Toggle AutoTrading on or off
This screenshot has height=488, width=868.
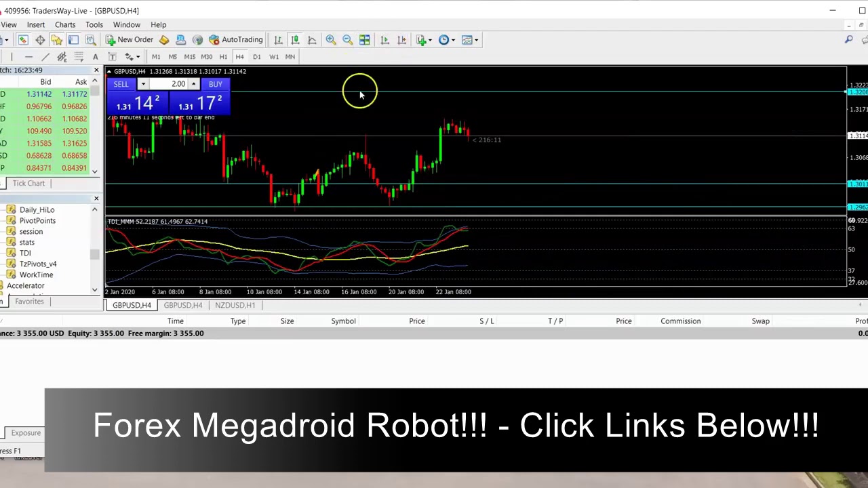pos(235,40)
